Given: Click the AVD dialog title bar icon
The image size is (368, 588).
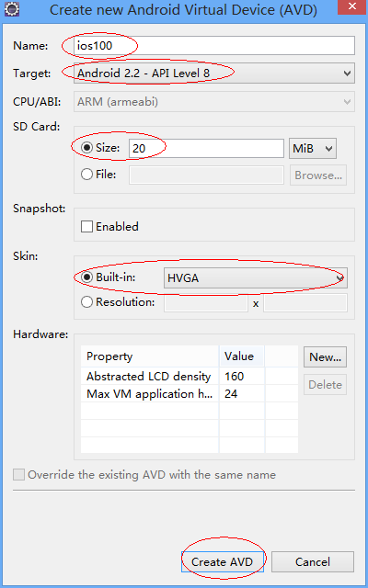Looking at the screenshot, I should pyautogui.click(x=11, y=8).
